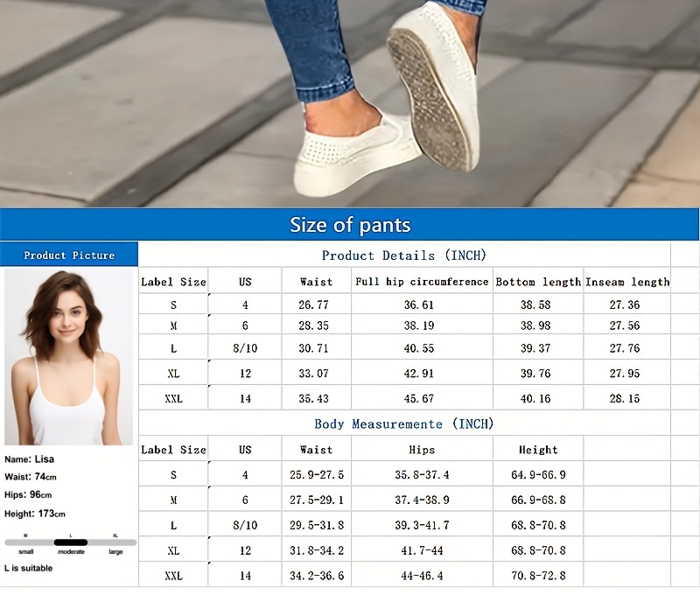Click the black "moderate" segment on fit slider
Image resolution: width=700 pixels, height=595 pixels.
click(71, 542)
